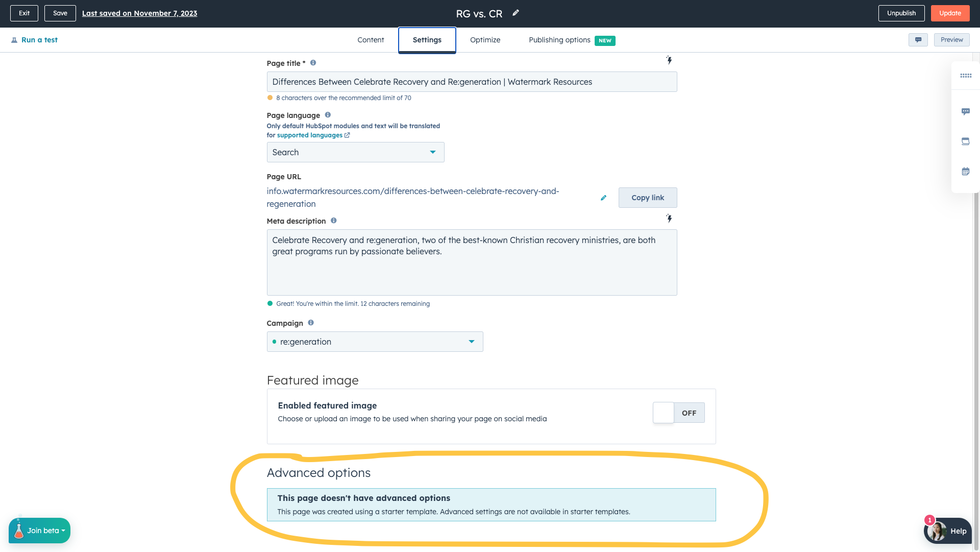This screenshot has width=980, height=552.
Task: Open AI assist for Page title field
Action: point(669,60)
